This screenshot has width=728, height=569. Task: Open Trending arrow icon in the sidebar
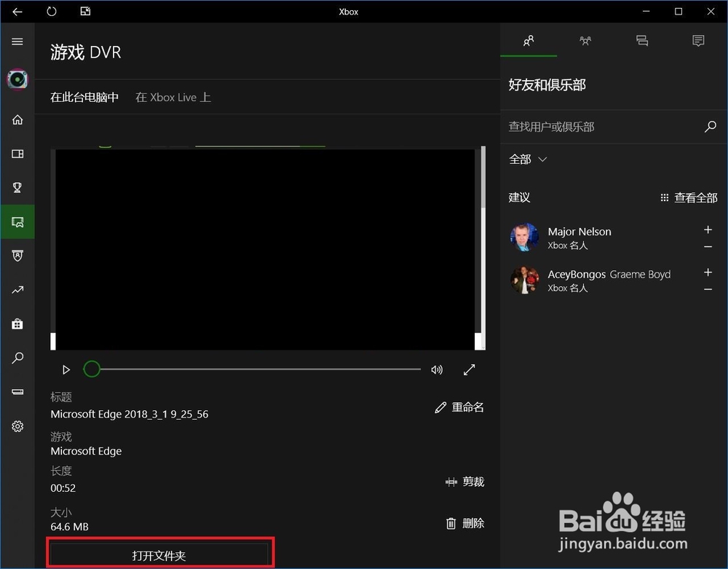tap(17, 290)
